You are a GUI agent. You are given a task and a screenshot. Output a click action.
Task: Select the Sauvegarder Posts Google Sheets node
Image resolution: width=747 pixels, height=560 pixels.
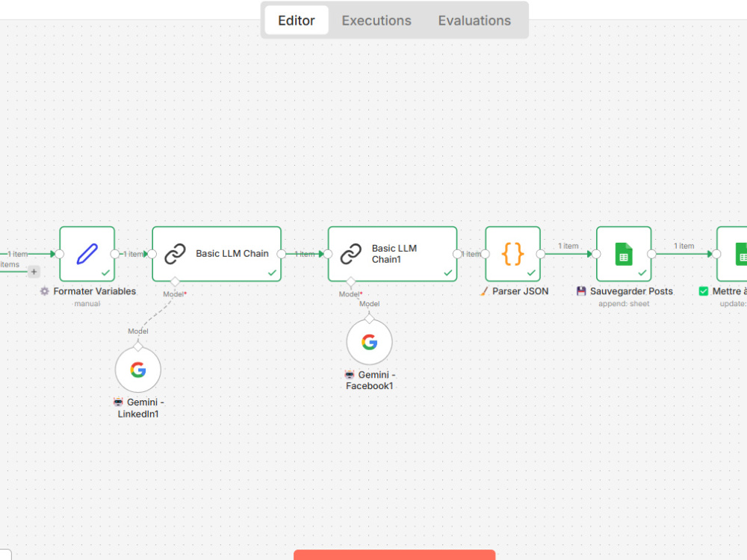(x=624, y=254)
